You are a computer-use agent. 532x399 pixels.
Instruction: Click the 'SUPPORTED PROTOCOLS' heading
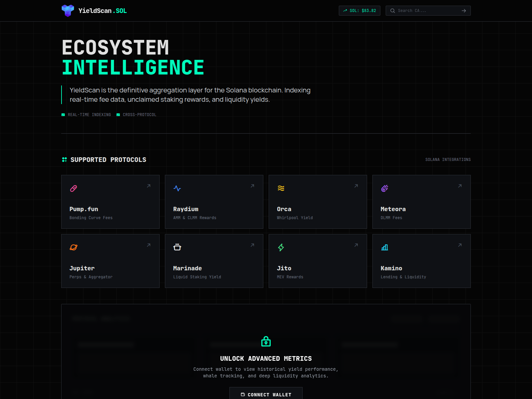coord(108,160)
